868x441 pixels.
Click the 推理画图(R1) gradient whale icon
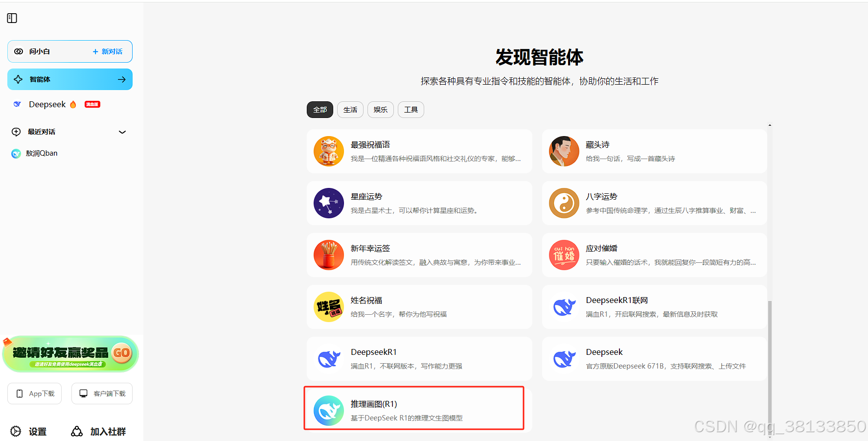pos(329,411)
